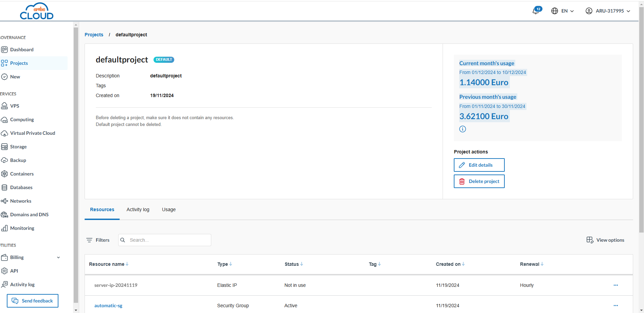Open the Filters icon

click(89, 240)
